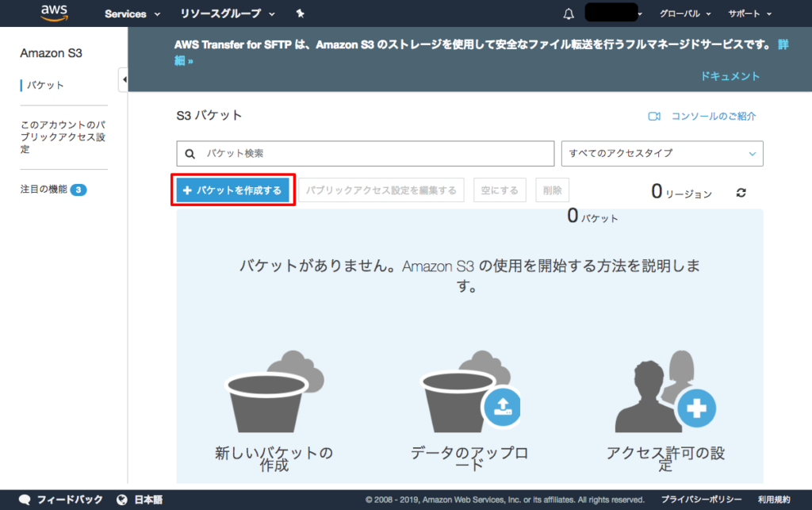
Task: Select バケット in the sidebar
Action: [x=45, y=86]
